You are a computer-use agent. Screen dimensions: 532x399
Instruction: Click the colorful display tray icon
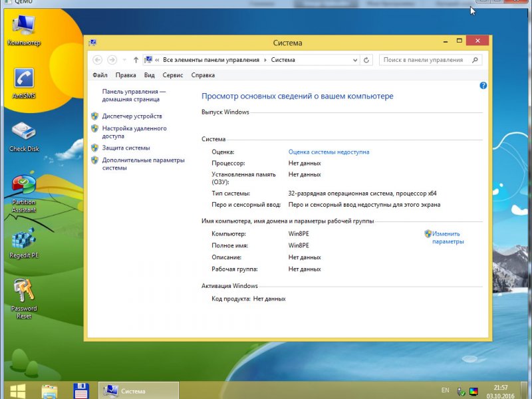[473, 392]
